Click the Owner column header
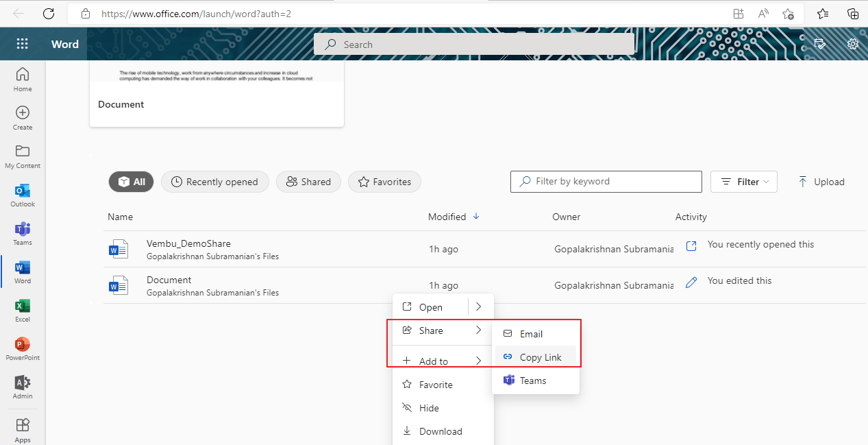The height and width of the screenshot is (445, 868). click(567, 217)
